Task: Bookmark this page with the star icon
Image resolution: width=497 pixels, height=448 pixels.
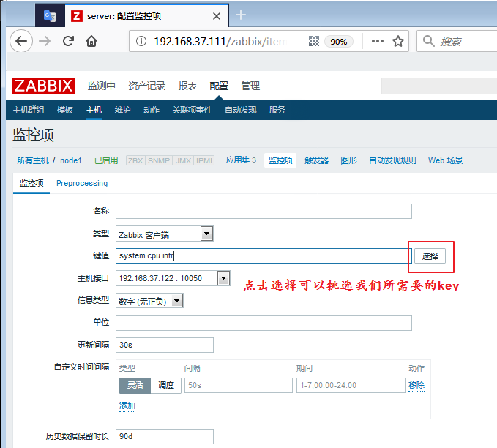Action: pyautogui.click(x=398, y=41)
